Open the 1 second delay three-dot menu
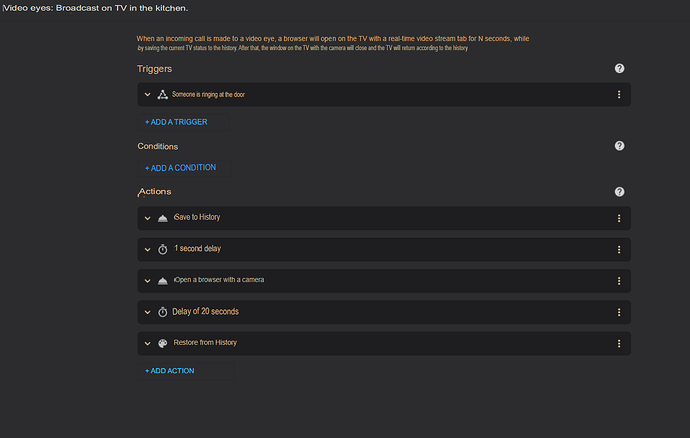 click(619, 250)
